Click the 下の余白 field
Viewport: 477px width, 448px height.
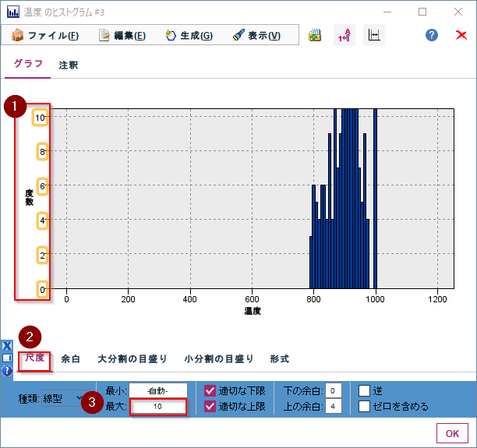coord(333,391)
